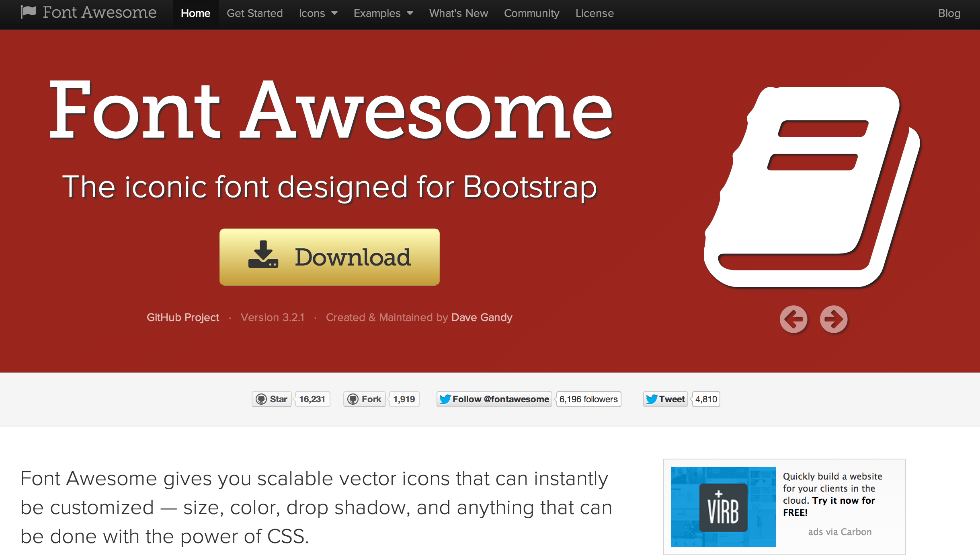The height and width of the screenshot is (556, 980).
Task: Click the left carousel arrow
Action: click(x=793, y=319)
